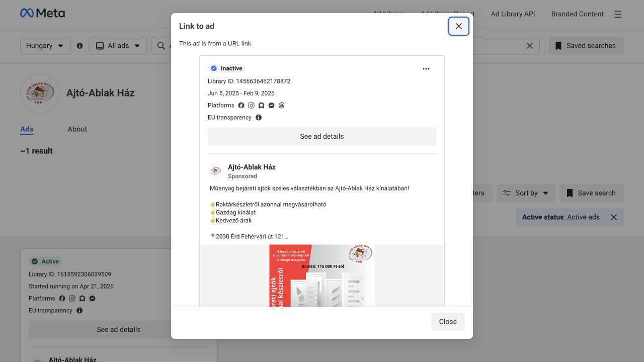Click Library ID: 1618592306039509 on the card

coord(70,275)
